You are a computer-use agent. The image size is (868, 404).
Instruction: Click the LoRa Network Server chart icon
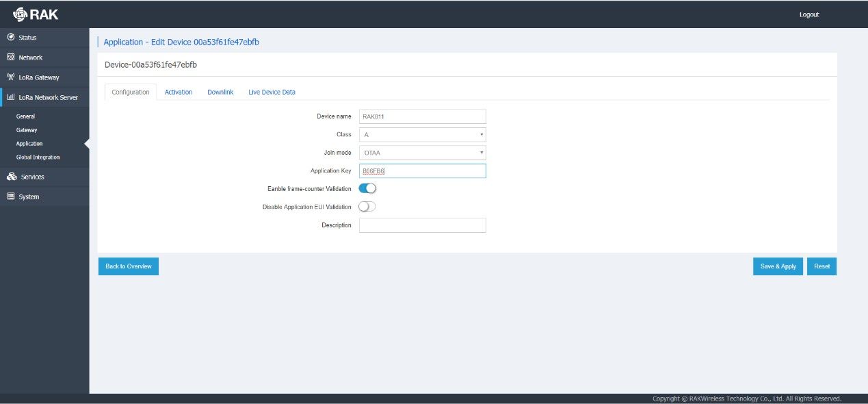pos(10,97)
